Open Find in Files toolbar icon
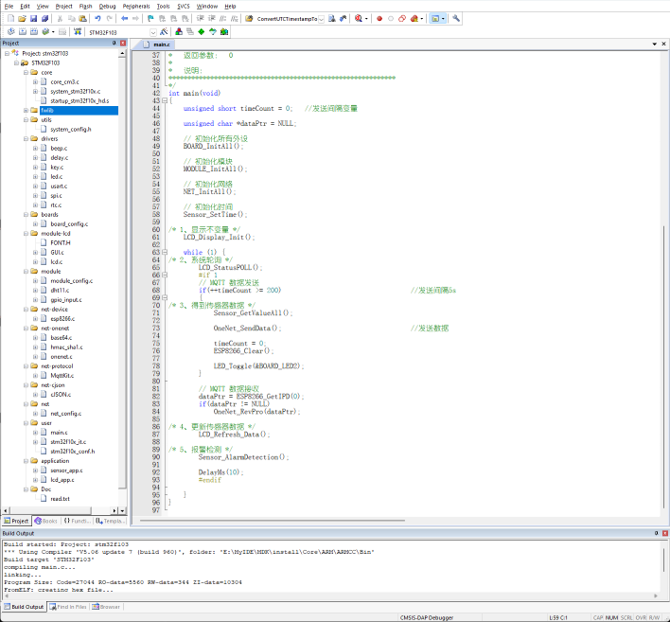Screen dimensions: 670x622 click(249, 18)
